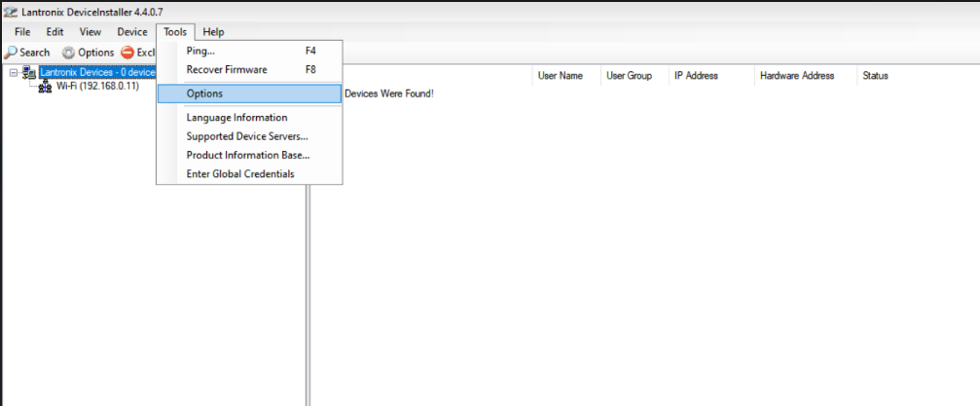Collapse the Lantronix Devices tree node
This screenshot has height=406, width=980.
[x=13, y=72]
